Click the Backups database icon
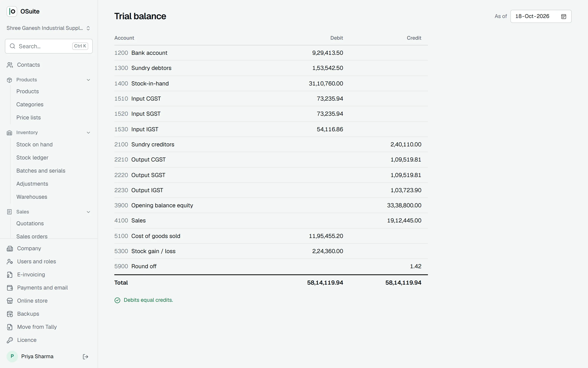This screenshot has width=588, height=368. [x=10, y=314]
